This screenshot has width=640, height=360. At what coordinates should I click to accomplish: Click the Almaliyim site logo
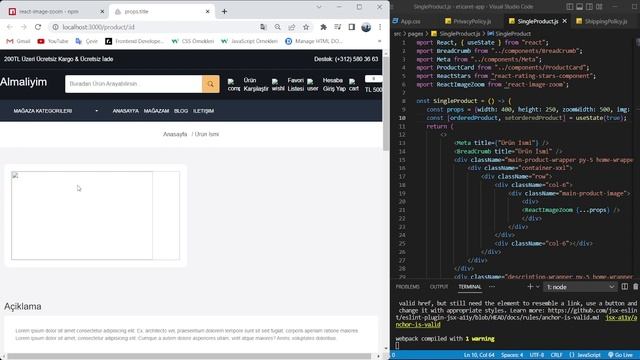24,82
